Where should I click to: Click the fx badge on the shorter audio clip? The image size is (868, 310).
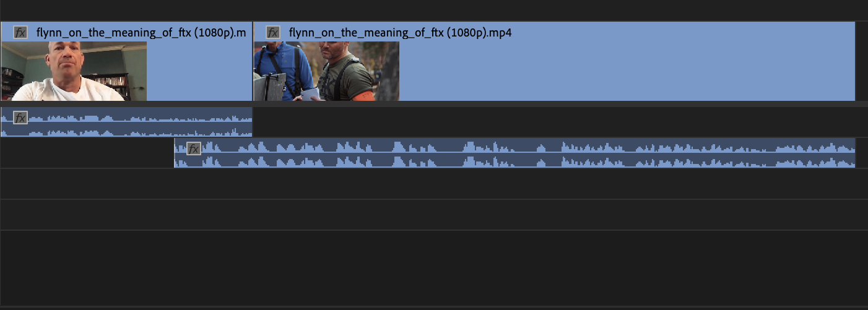click(20, 118)
